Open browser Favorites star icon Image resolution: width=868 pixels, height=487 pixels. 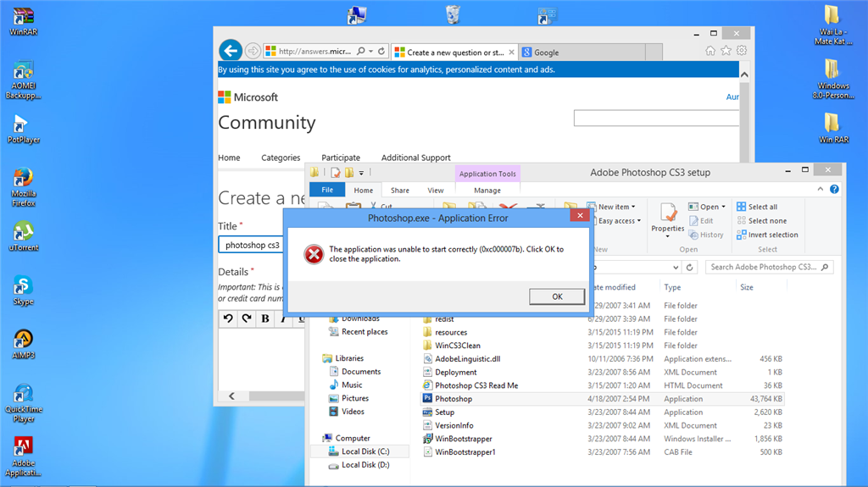pyautogui.click(x=726, y=51)
